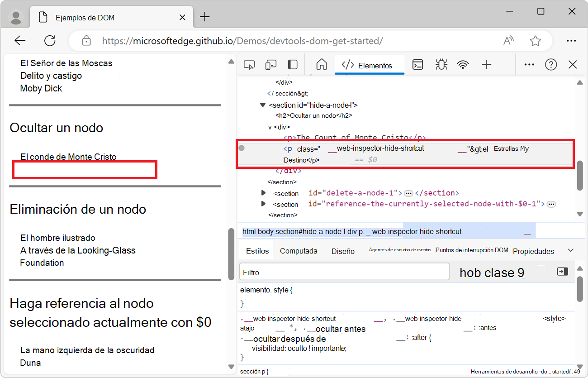This screenshot has width=588, height=378.
Task: Select the h2 Ocultar un nodo DOM line
Action: 314,115
